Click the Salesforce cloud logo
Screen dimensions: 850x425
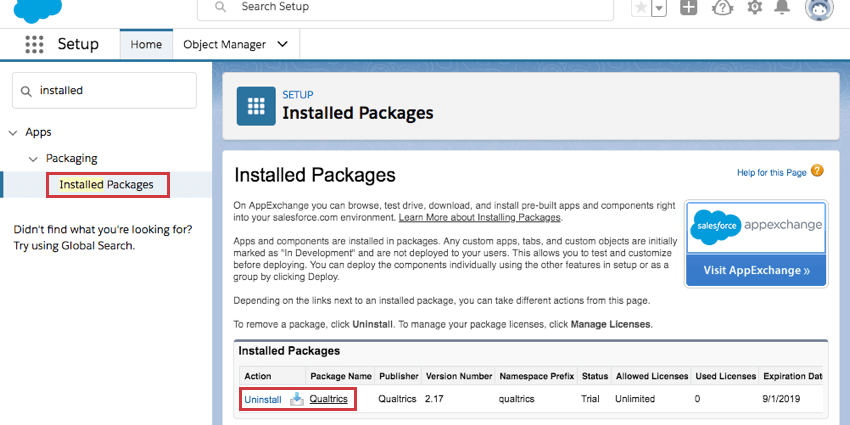tap(37, 10)
